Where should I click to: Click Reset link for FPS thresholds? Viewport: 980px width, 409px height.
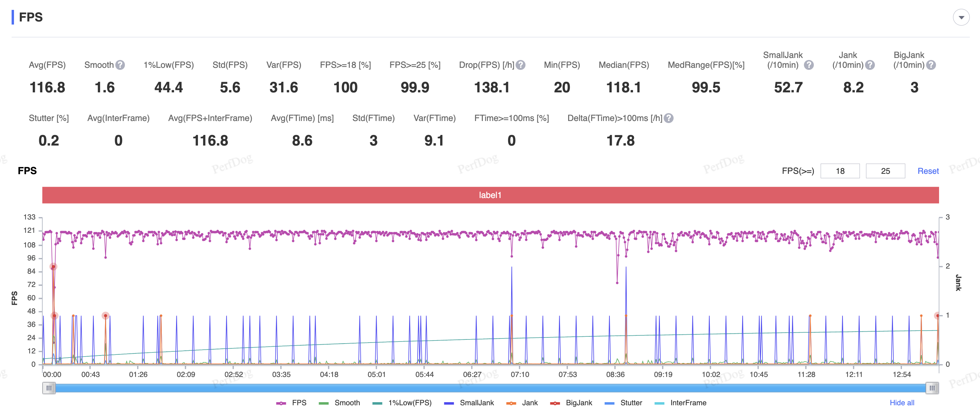pyautogui.click(x=928, y=171)
